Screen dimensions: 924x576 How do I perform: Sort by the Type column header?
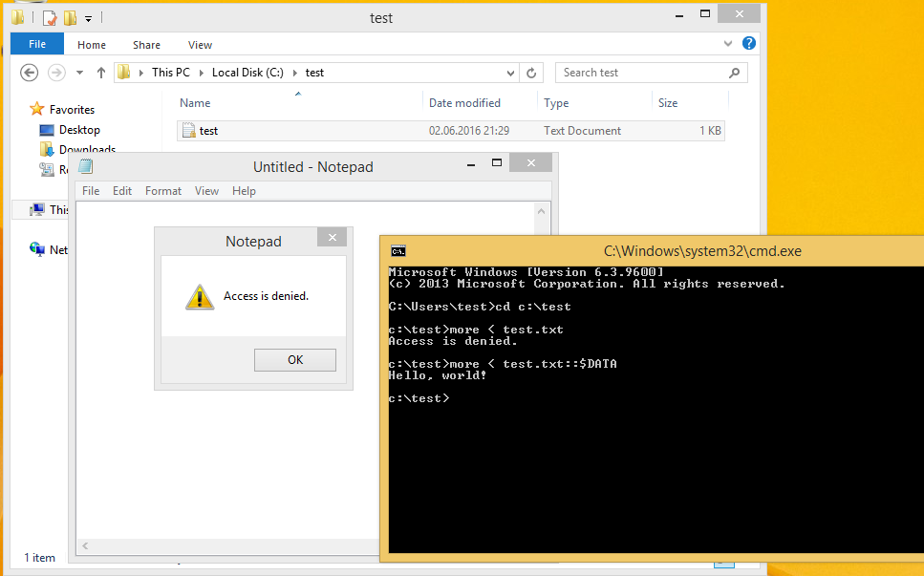[x=556, y=102]
